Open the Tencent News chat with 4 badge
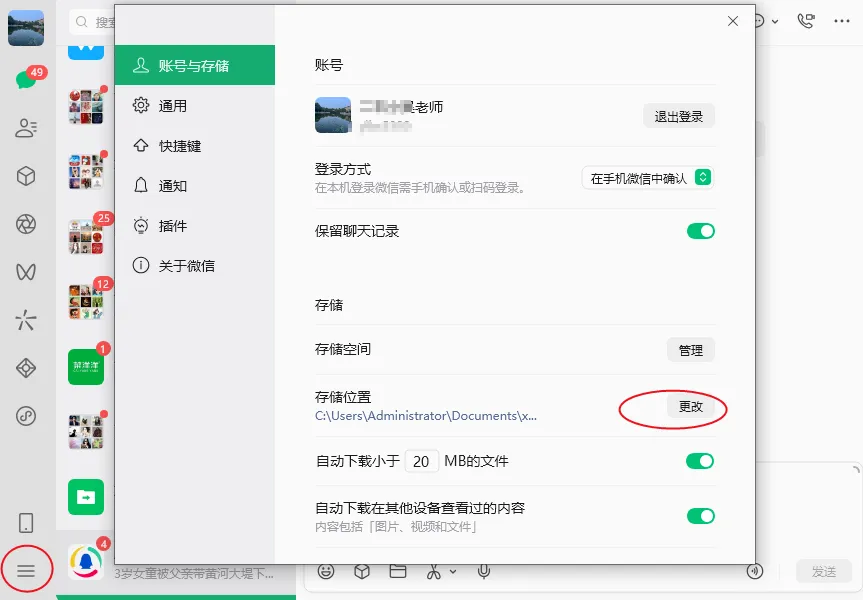The width and height of the screenshot is (863, 600). 86,561
